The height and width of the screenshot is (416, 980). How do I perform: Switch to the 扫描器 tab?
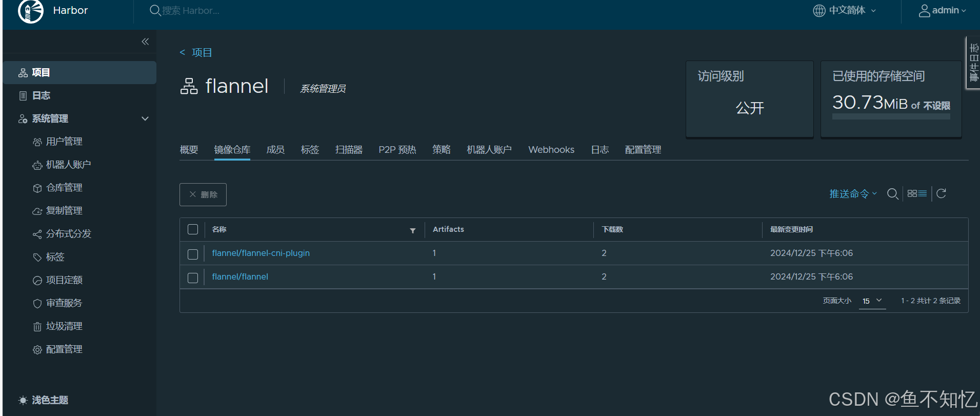(349, 150)
